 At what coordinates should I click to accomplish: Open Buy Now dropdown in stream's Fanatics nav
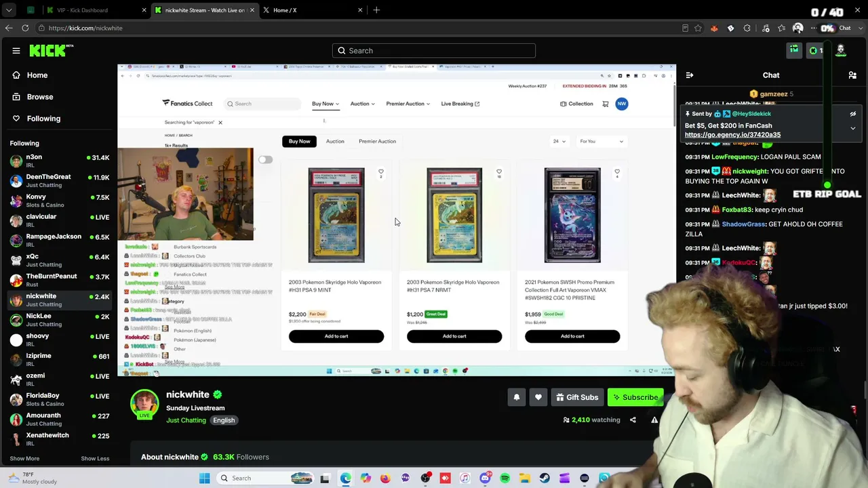(325, 104)
